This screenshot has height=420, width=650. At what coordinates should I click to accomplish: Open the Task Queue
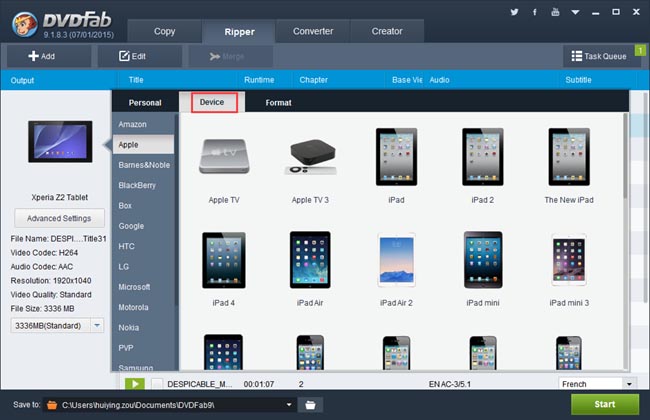click(x=599, y=56)
